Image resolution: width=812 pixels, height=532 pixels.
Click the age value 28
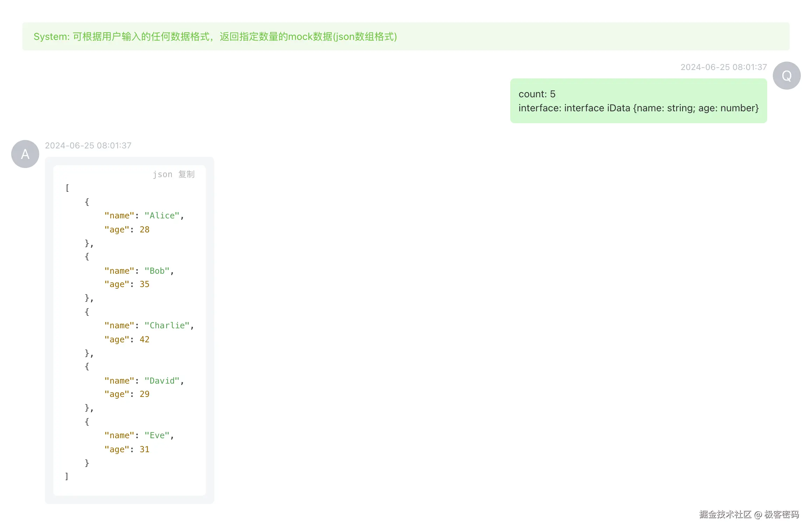(145, 230)
